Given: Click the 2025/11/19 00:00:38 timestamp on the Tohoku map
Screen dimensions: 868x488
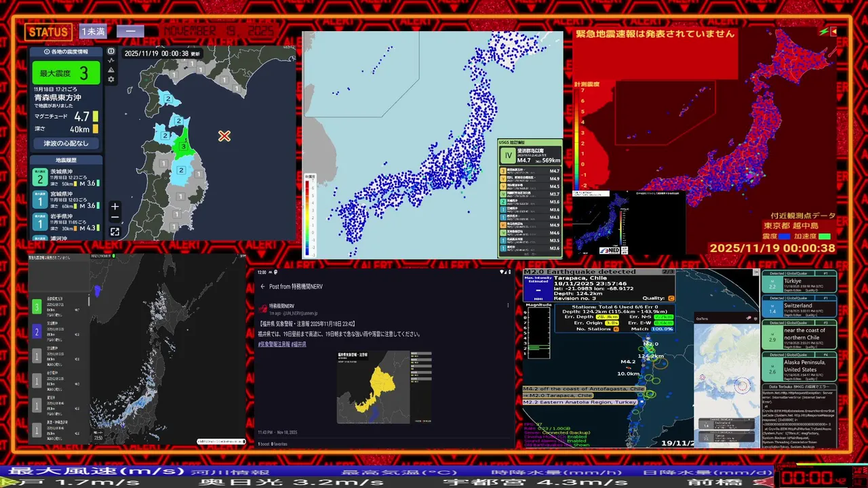Looking at the screenshot, I should (156, 54).
